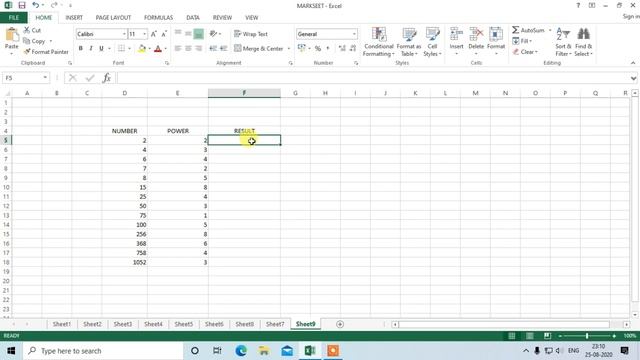The height and width of the screenshot is (360, 640).
Task: Open Microsoft Edge from the taskbar
Action: 241,351
